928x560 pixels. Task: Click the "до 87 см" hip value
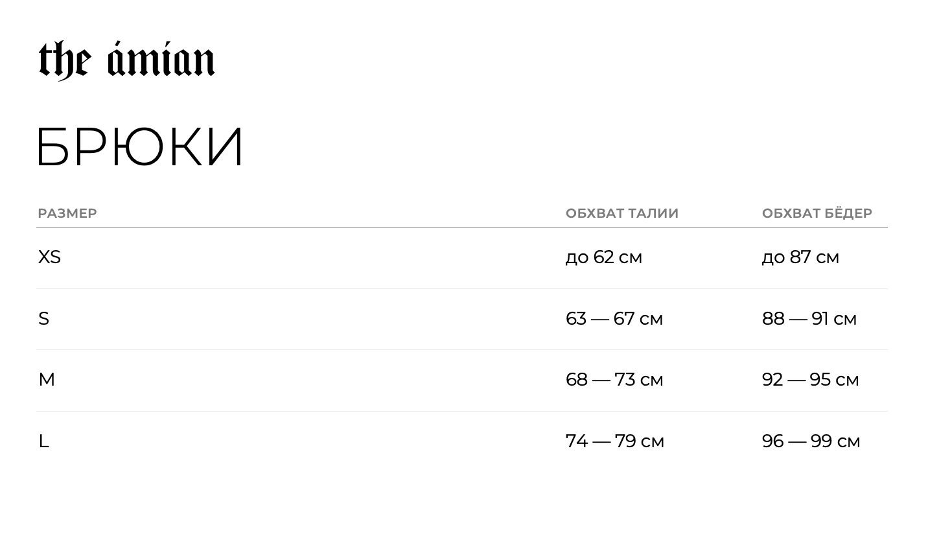[800, 257]
